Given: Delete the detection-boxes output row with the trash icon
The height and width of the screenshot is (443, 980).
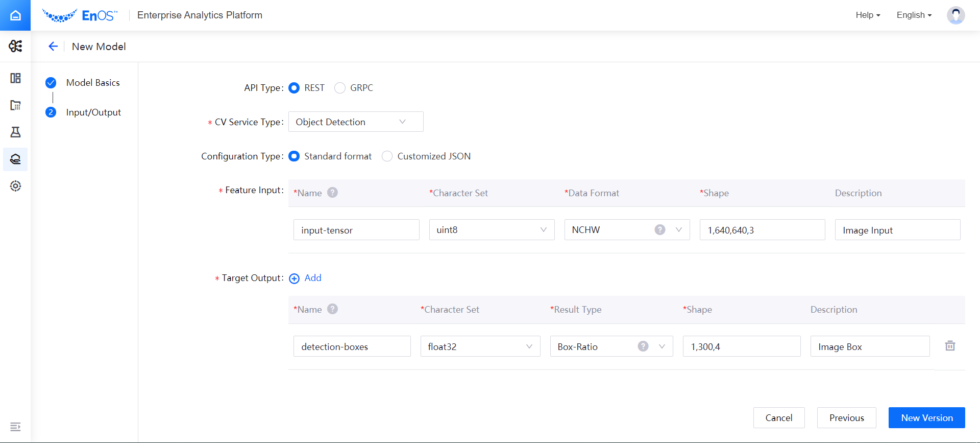Looking at the screenshot, I should tap(950, 346).
